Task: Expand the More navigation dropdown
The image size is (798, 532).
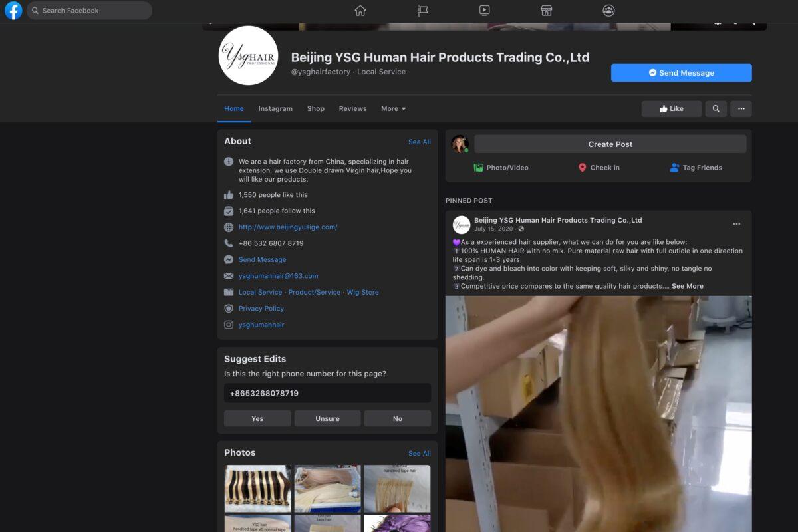Action: click(x=392, y=108)
